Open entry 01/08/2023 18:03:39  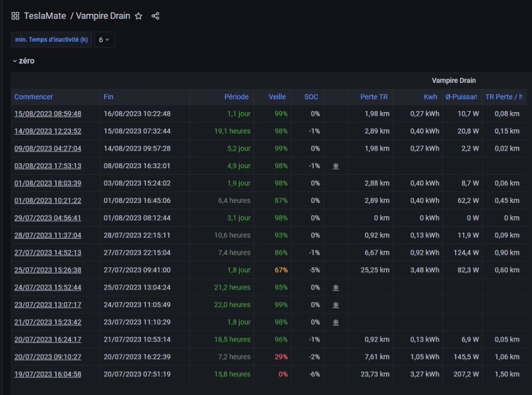[48, 183]
